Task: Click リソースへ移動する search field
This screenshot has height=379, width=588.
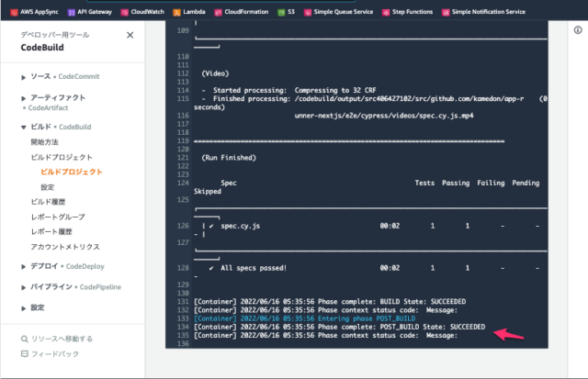Action: [62, 339]
